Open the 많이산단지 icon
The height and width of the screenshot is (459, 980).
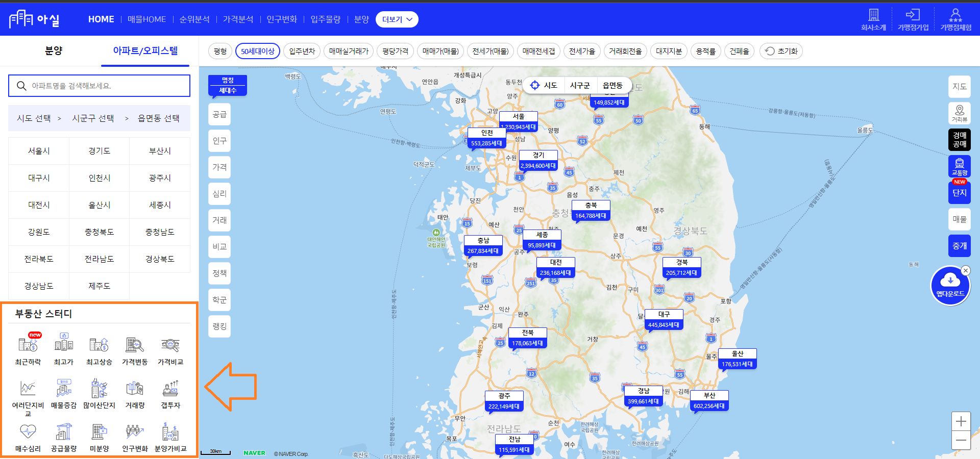point(99,389)
